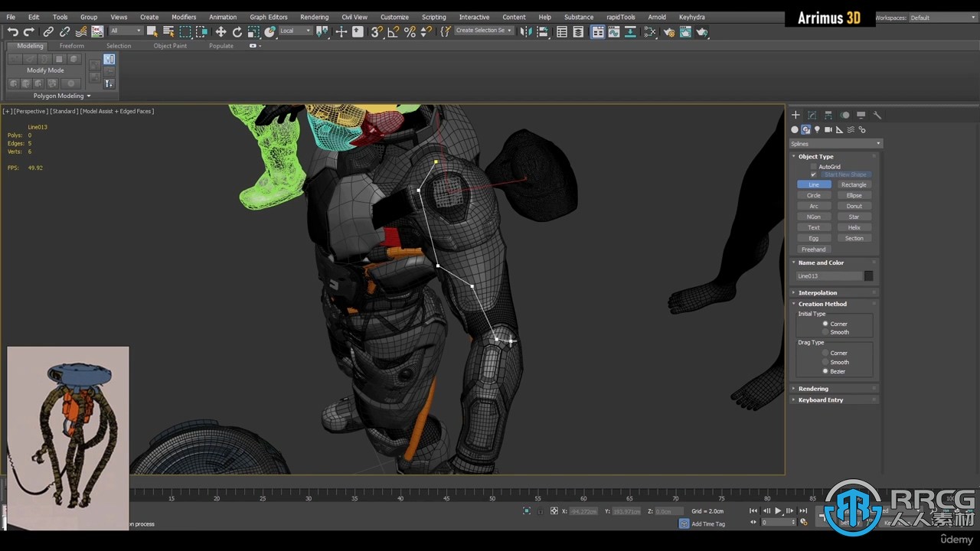
Task: Select Smooth under Drag Type
Action: (825, 362)
